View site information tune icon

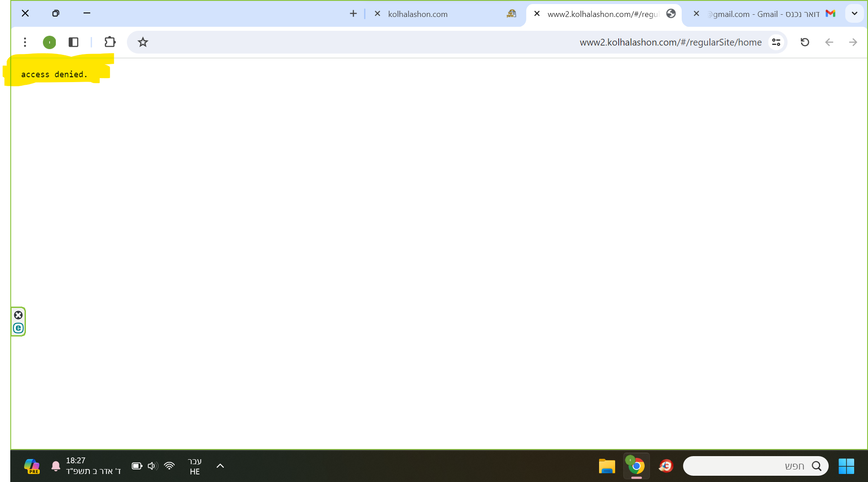(x=776, y=42)
